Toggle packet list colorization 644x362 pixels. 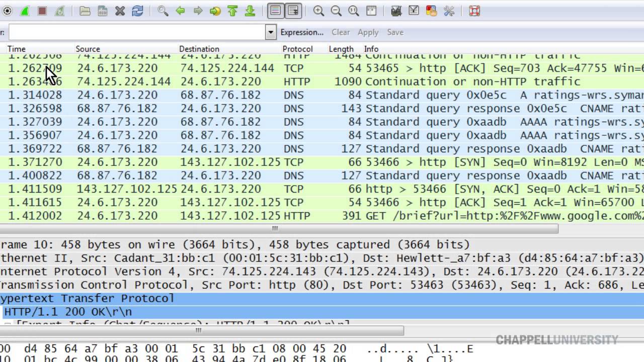(275, 11)
